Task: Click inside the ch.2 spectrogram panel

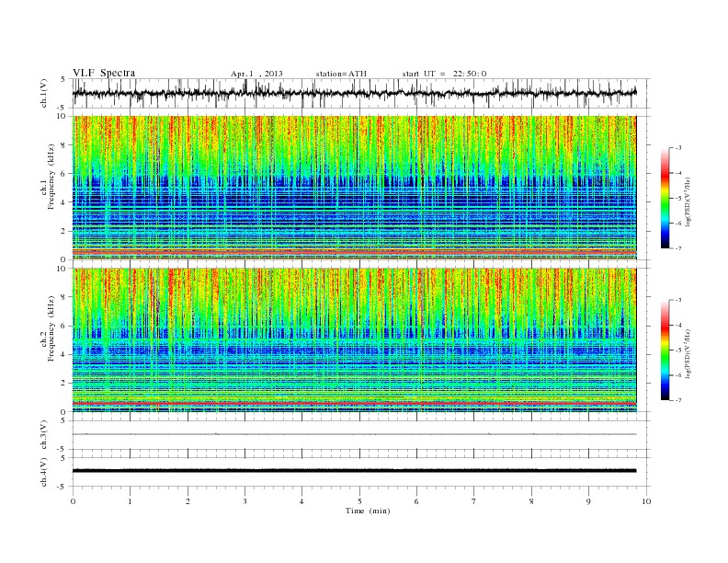Action: [354, 340]
